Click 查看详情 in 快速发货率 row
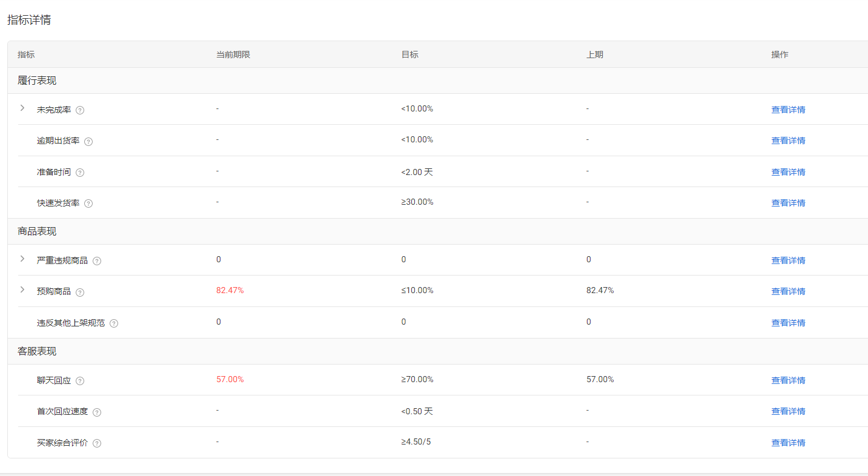This screenshot has height=476, width=868. (788, 203)
